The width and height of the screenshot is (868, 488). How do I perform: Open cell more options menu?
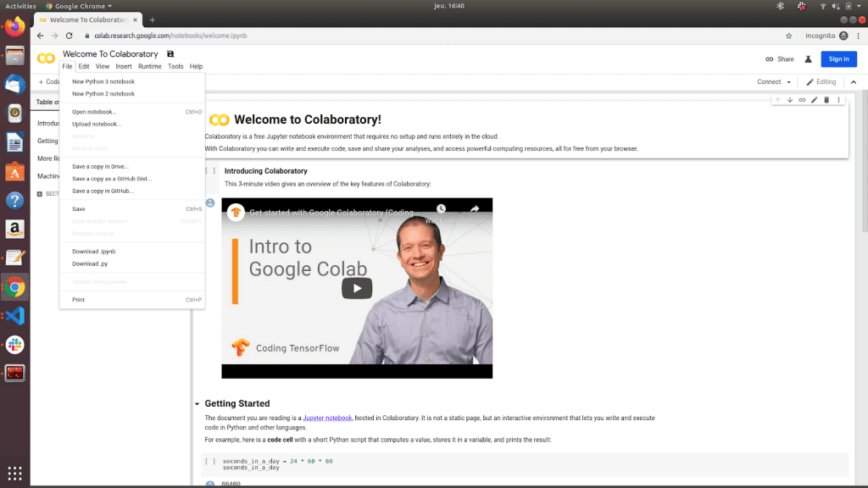click(838, 100)
